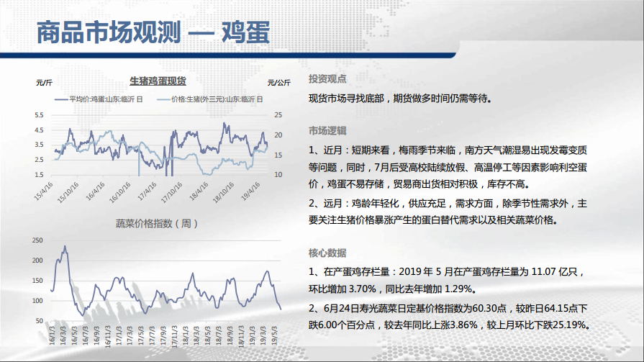Screen dimensions: 644x362
Task: Click the 投资观点 section heading
Action: (x=327, y=79)
